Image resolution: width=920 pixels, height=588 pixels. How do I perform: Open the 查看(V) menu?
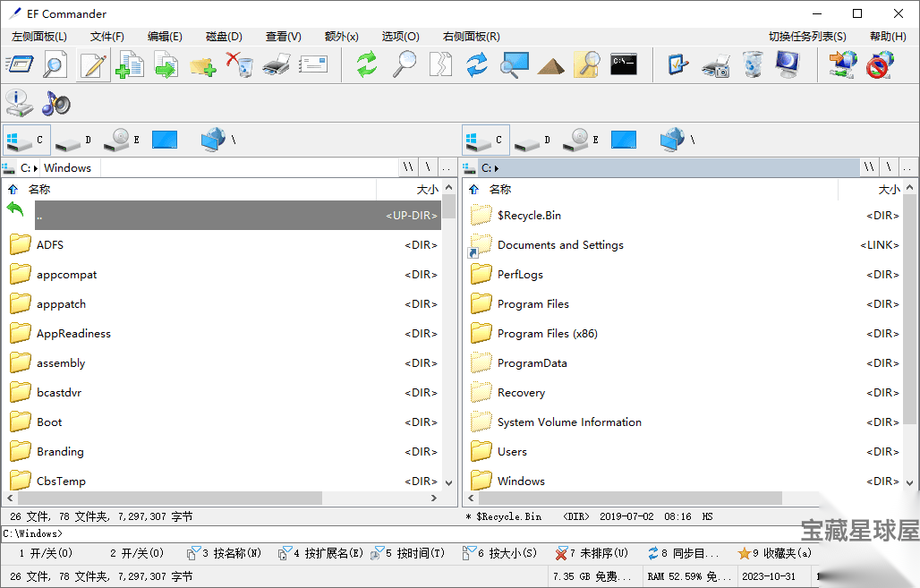[284, 37]
